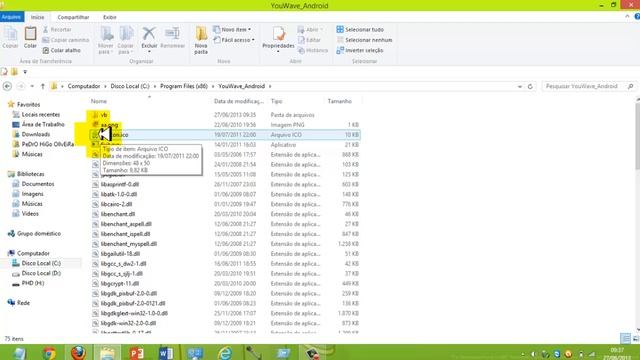Collapse the ribbon with the chevron
The width and height of the screenshot is (640, 360).
(x=627, y=17)
